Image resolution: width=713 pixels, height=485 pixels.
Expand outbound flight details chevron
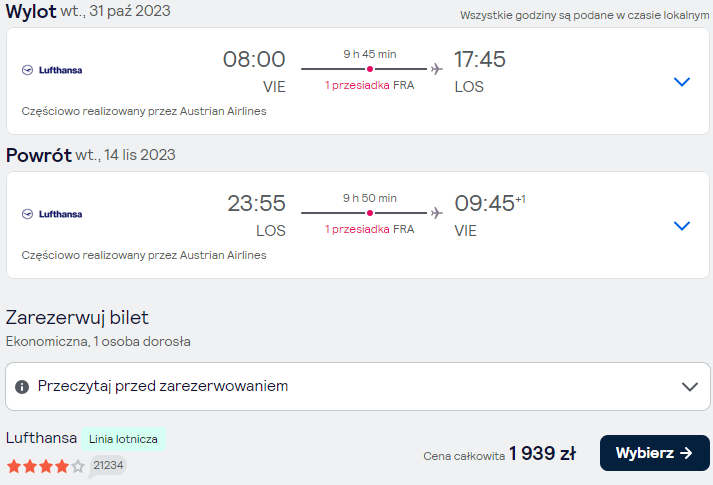(x=682, y=82)
